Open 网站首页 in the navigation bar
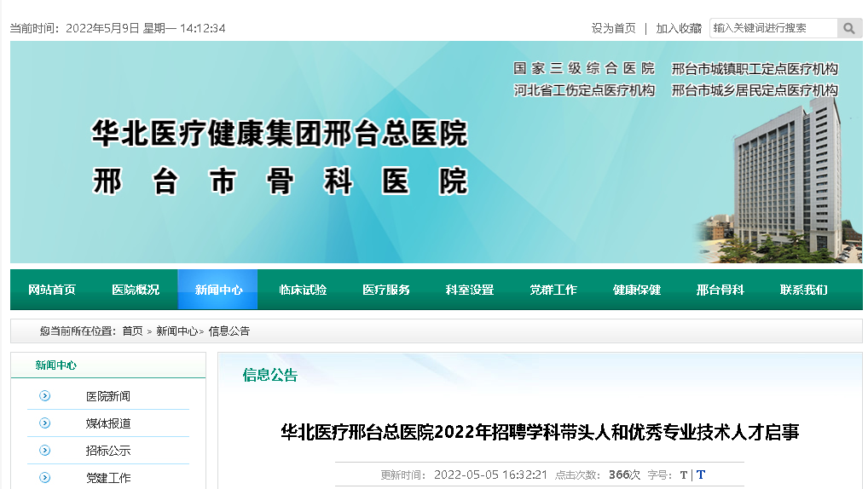The image size is (868, 489). click(52, 290)
